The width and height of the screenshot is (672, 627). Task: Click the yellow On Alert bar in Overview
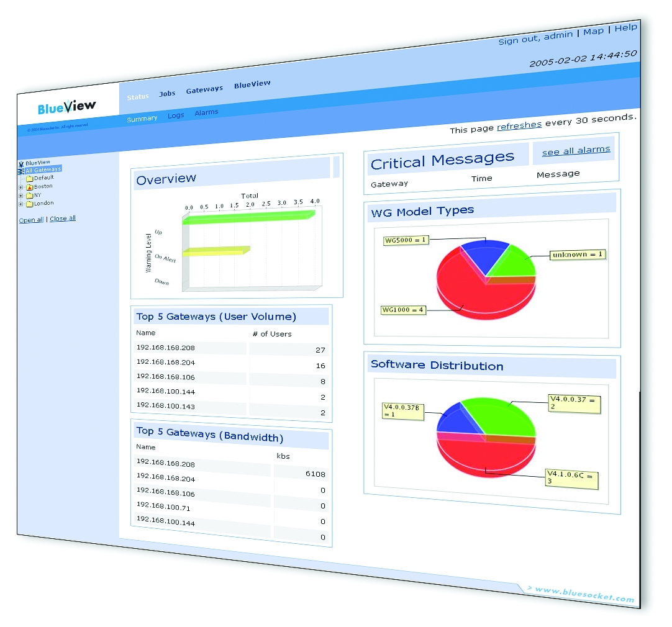(216, 251)
